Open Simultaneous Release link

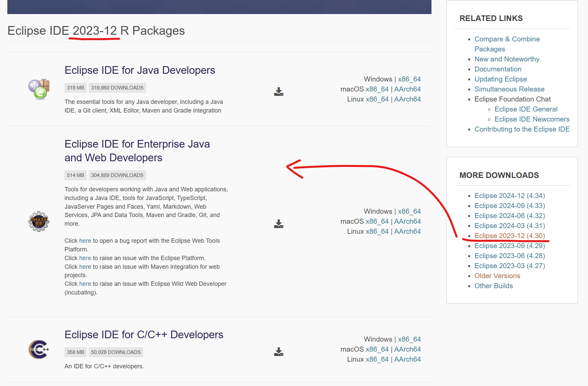tap(509, 89)
